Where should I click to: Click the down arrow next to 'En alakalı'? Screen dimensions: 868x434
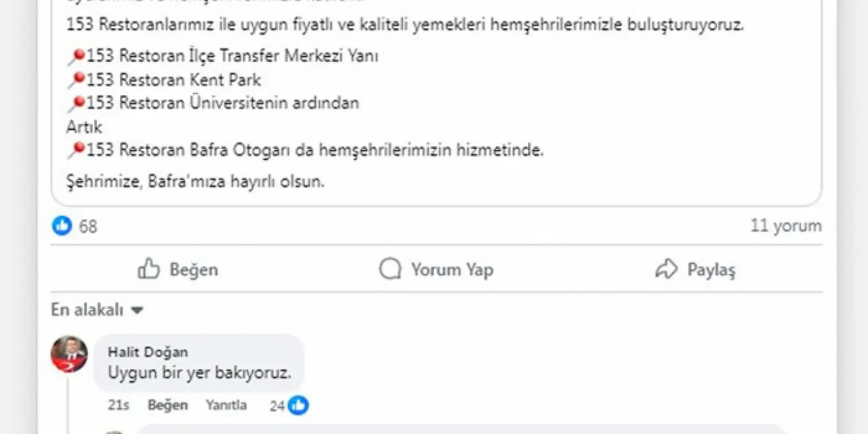pos(136,310)
